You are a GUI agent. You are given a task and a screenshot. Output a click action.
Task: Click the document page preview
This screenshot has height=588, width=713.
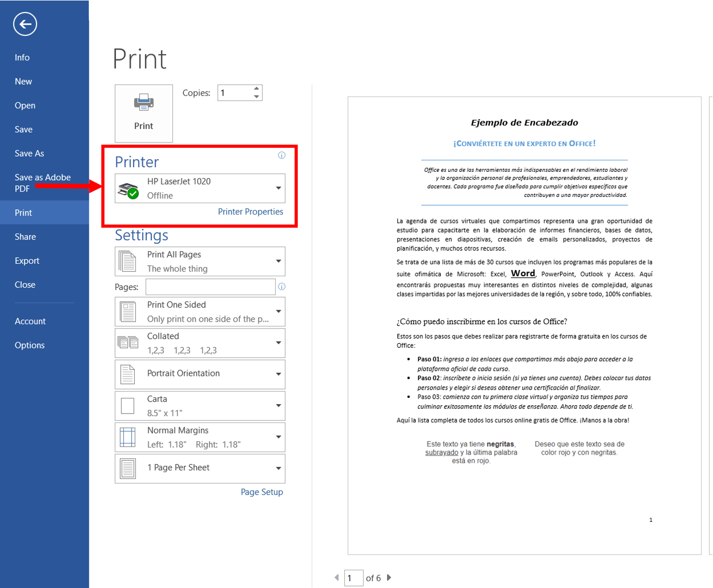coord(524,325)
